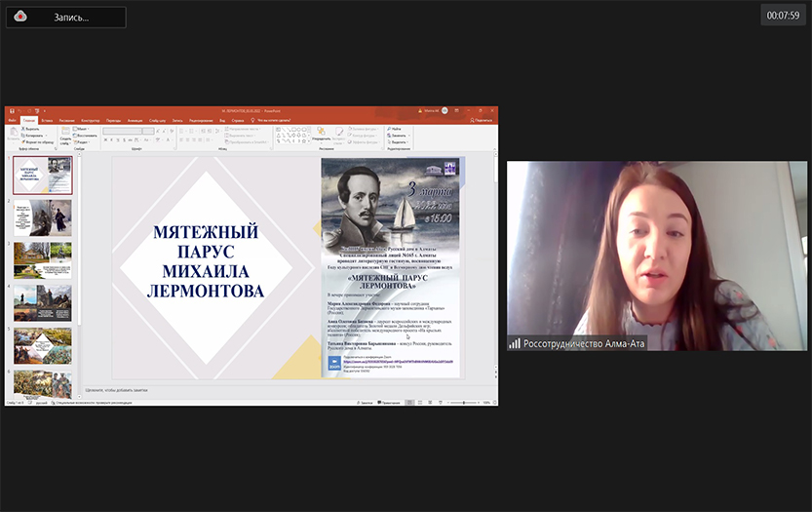812x512 pixels.
Task: Open the Переходы ribbon tab
Action: click(114, 120)
